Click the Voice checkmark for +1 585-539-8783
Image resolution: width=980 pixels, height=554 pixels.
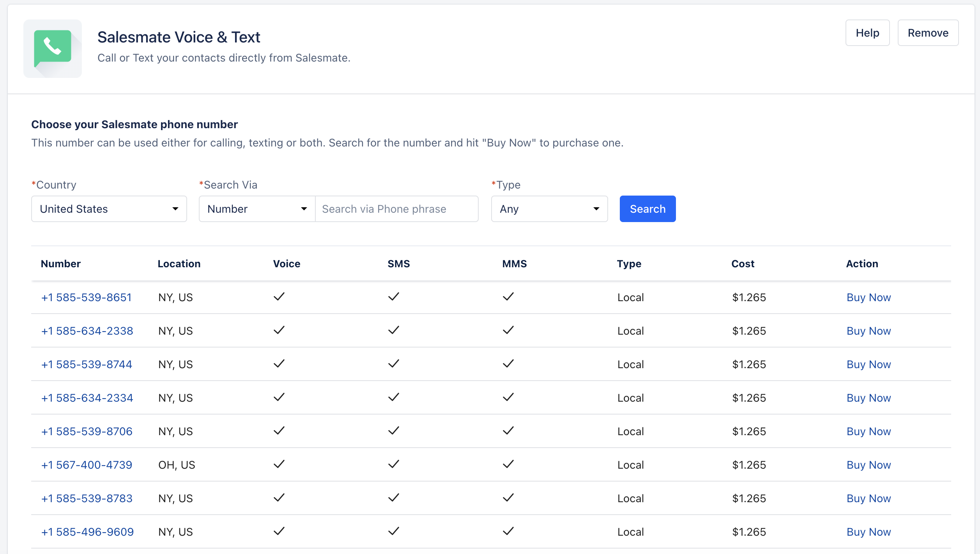tap(279, 498)
